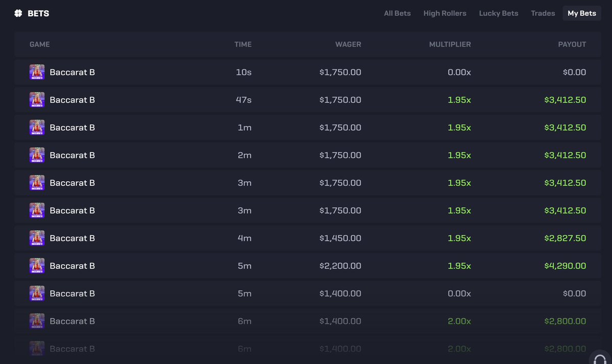Click the "10s" time cell

(243, 72)
